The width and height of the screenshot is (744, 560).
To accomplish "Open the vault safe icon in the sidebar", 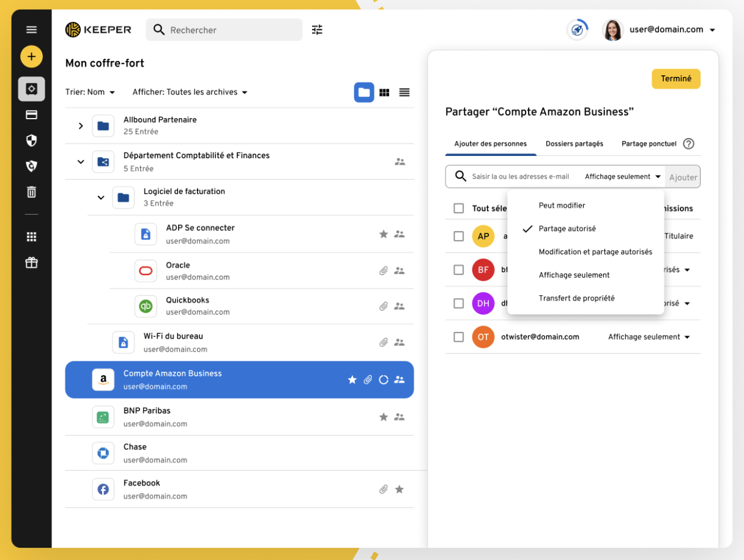I will tap(31, 89).
